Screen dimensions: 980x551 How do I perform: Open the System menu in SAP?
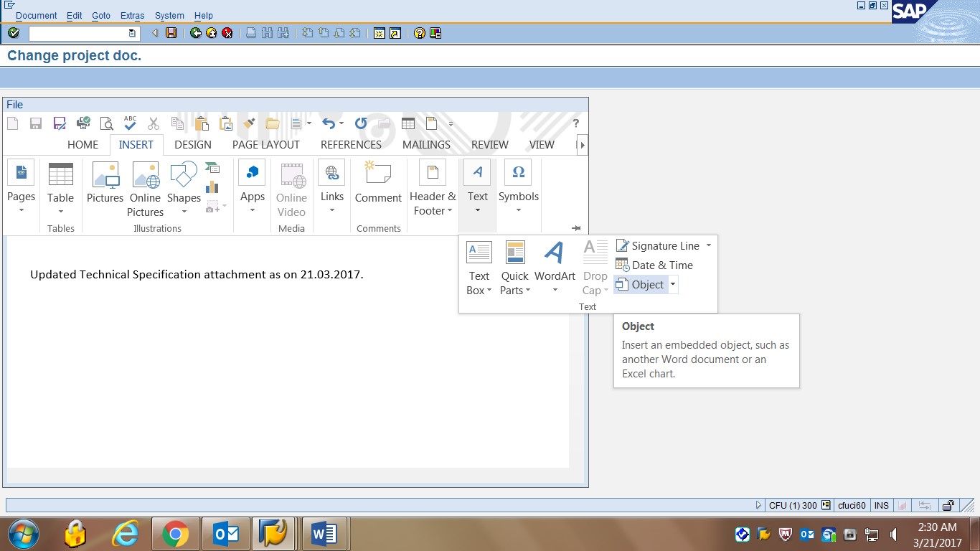169,15
